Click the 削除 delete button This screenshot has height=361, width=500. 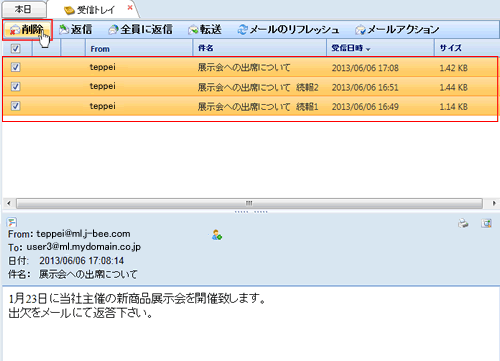pos(27,30)
